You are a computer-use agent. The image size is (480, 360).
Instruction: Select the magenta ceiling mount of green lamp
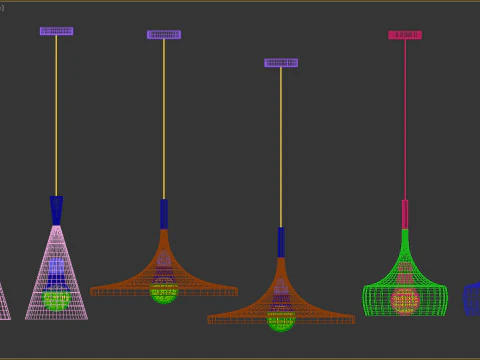pyautogui.click(x=405, y=35)
